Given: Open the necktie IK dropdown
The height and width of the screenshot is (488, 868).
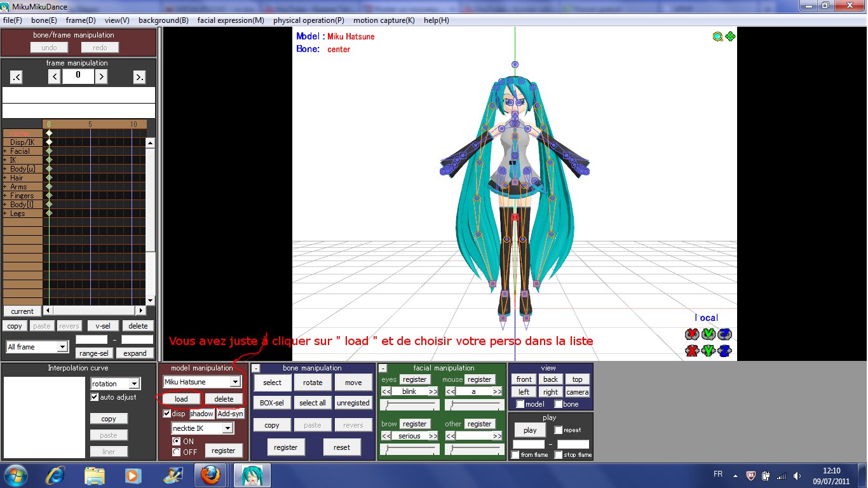Looking at the screenshot, I should pos(227,428).
